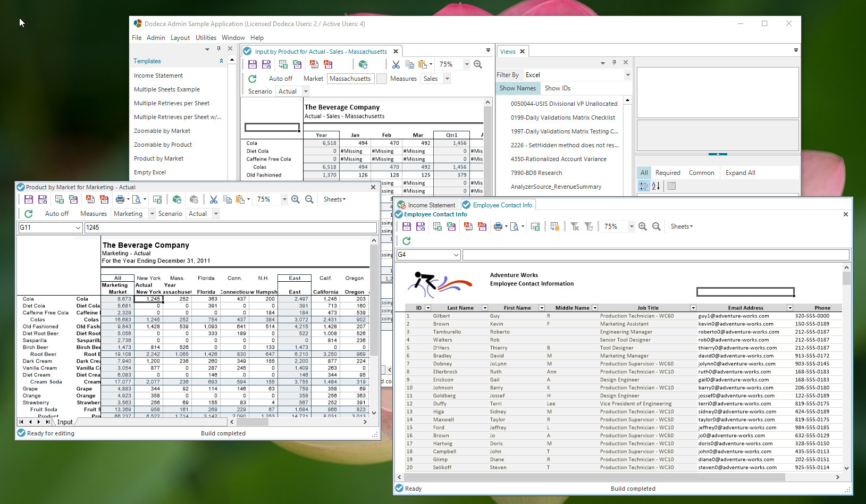Collapse the Templates section
Viewport: 866px width, 504px height.
[221, 61]
